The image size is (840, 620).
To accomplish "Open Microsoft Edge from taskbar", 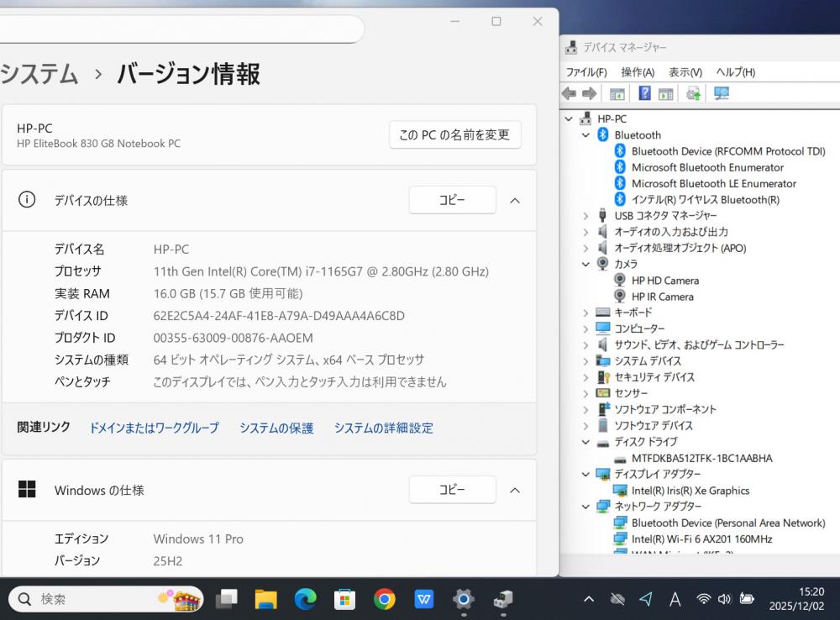I will pos(305,599).
